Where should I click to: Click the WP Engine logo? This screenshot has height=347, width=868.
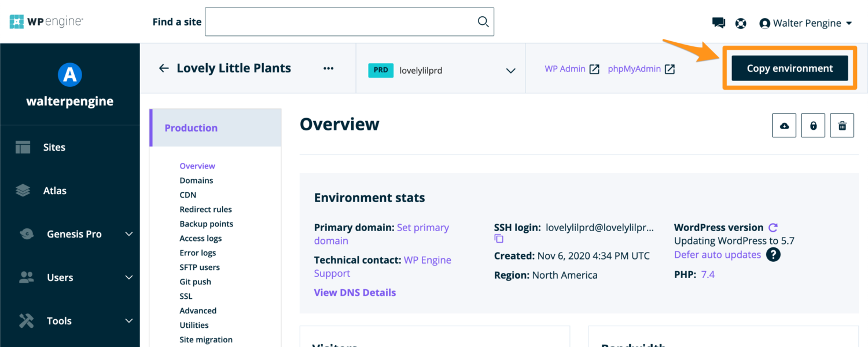[x=46, y=21]
